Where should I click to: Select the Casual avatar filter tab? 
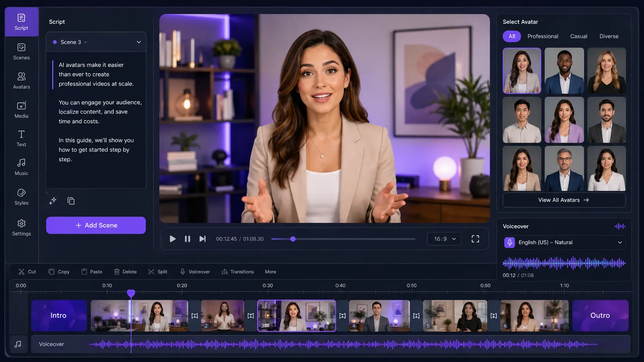tap(579, 36)
